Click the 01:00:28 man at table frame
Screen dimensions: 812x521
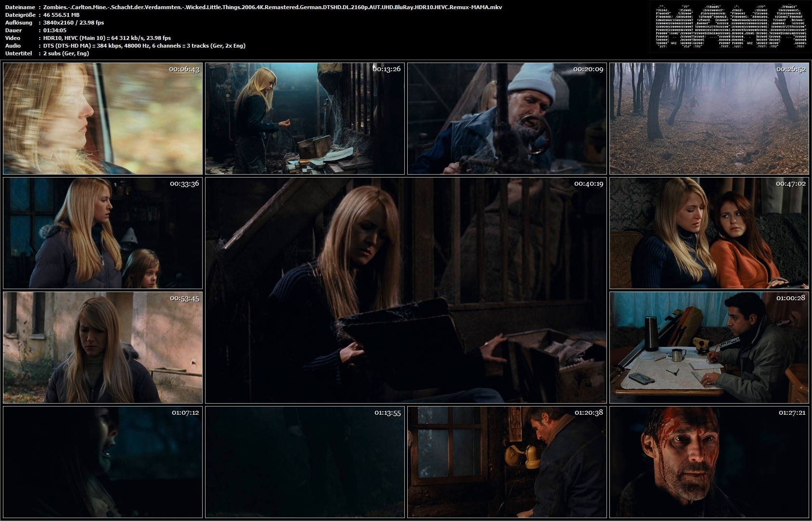(709, 347)
